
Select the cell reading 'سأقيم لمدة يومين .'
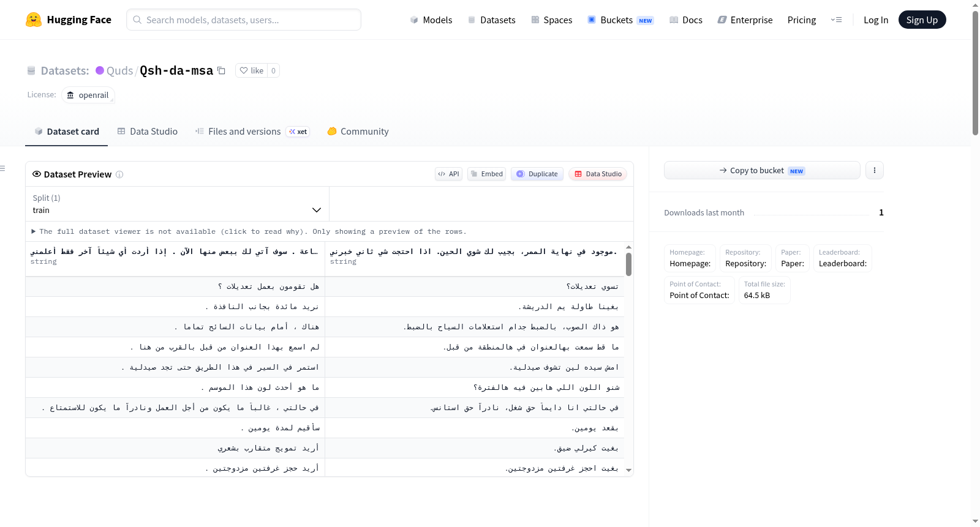[x=175, y=428]
